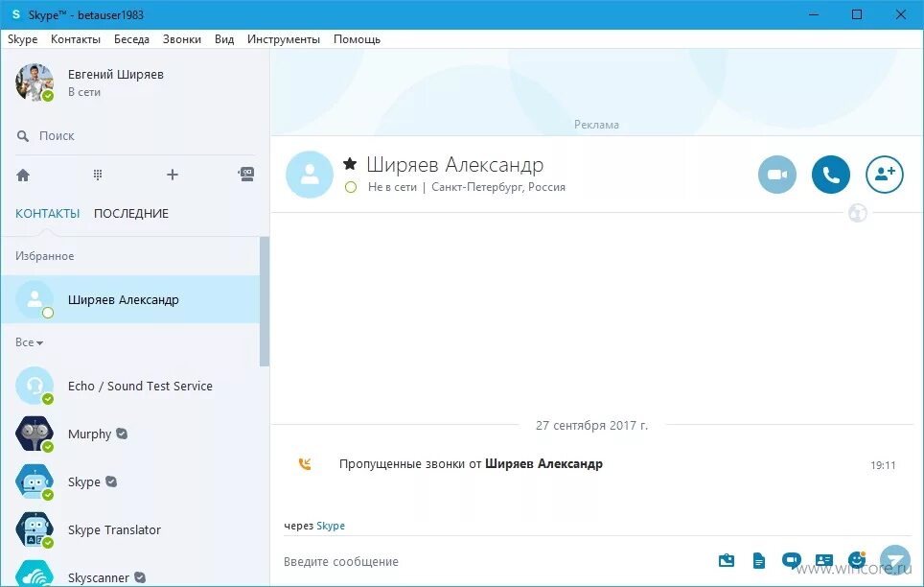Click the 'В сети' status under your name
924x587 pixels.
(84, 92)
